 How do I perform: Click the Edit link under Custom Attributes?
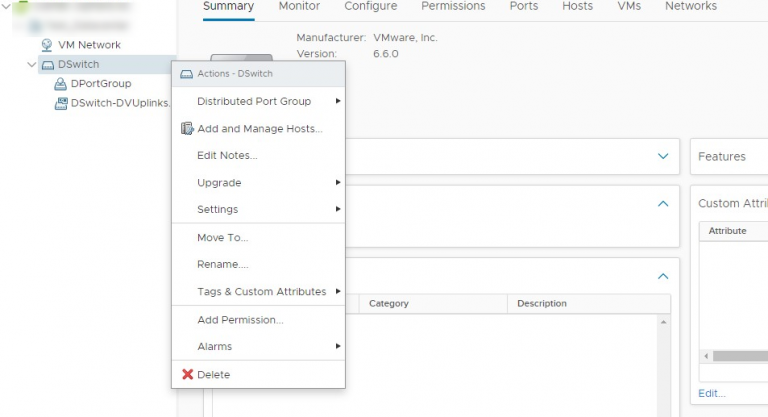711,393
